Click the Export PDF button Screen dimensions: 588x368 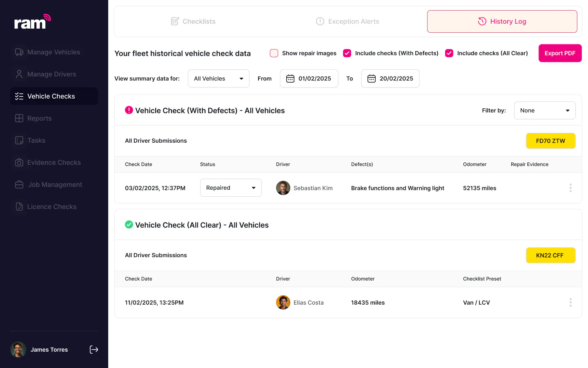560,53
